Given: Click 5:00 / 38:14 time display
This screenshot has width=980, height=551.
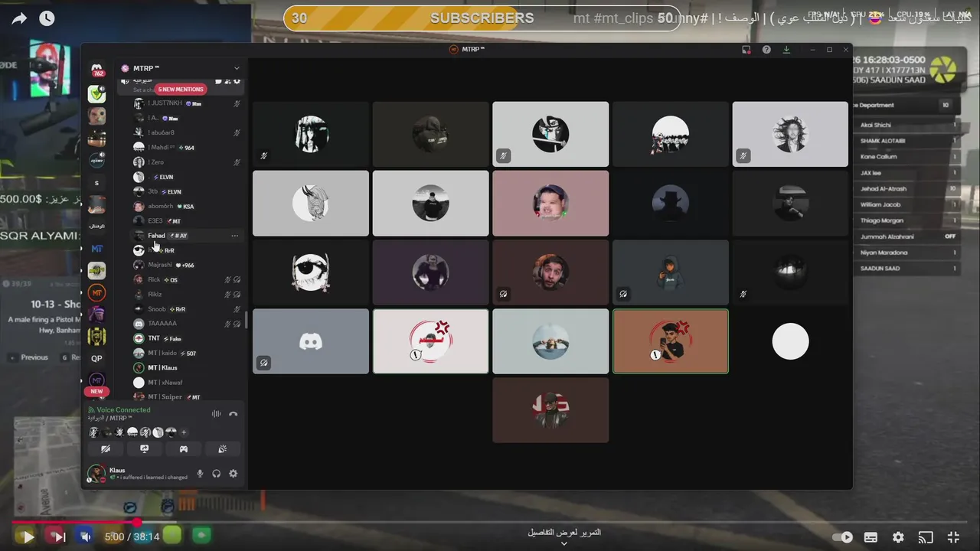Looking at the screenshot, I should click(x=132, y=537).
